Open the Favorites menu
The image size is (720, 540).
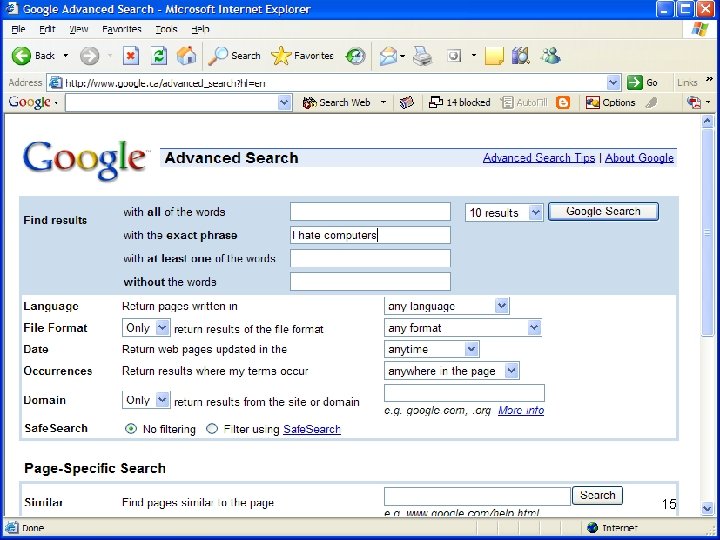pyautogui.click(x=122, y=29)
